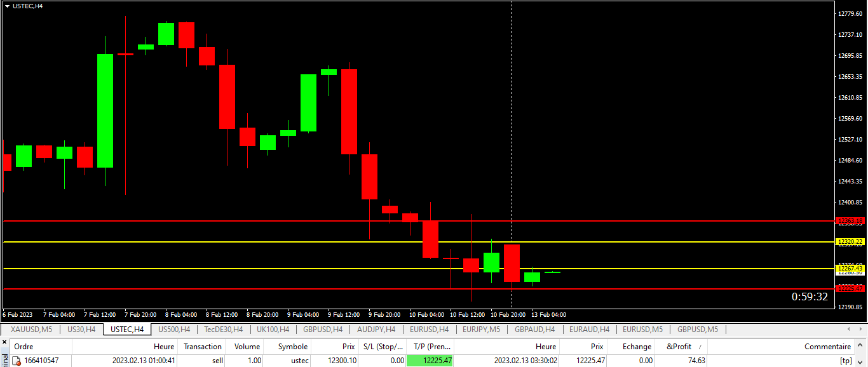Select order number 166410547
The width and height of the screenshot is (868, 367).
click(x=41, y=361)
